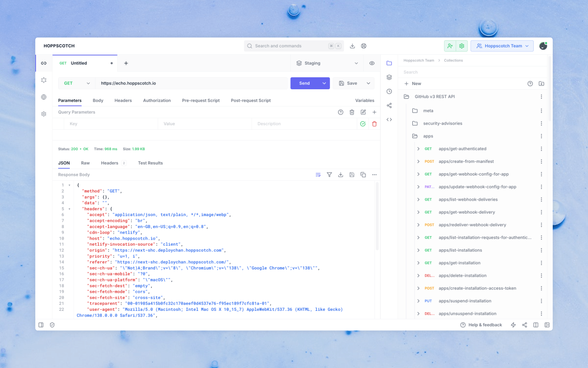This screenshot has width=588, height=368.
Task: Open Hoppscotch Team workspace dropdown
Action: coord(502,46)
